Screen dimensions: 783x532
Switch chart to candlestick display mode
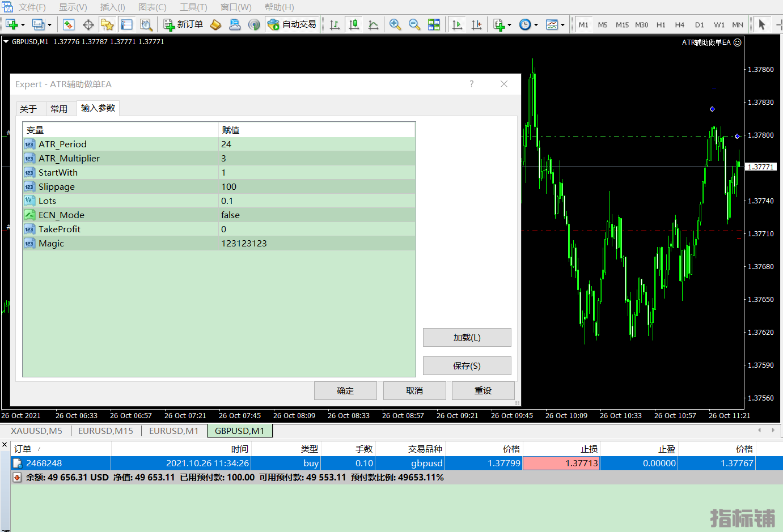[x=354, y=24]
